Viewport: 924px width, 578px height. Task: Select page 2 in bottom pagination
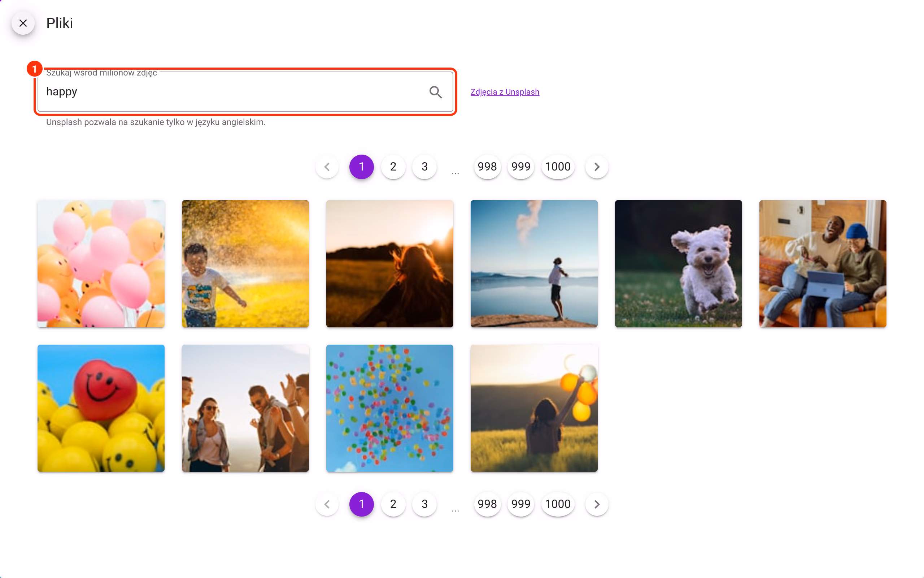click(x=393, y=504)
